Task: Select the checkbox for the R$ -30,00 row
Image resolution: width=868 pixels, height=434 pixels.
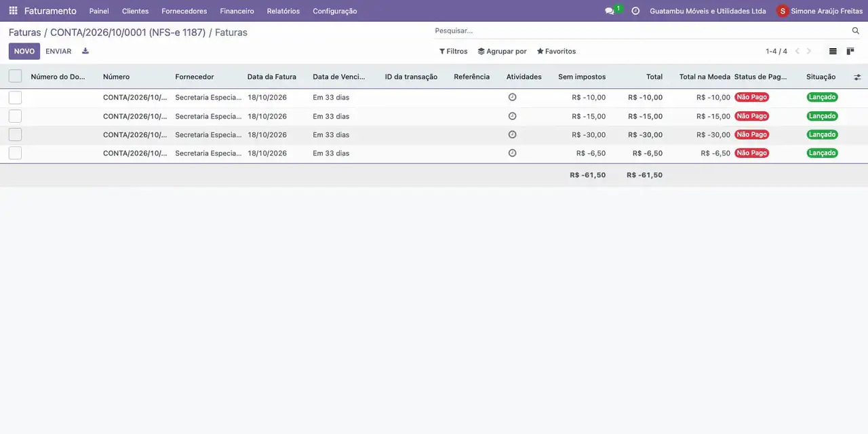Action: coord(15,134)
